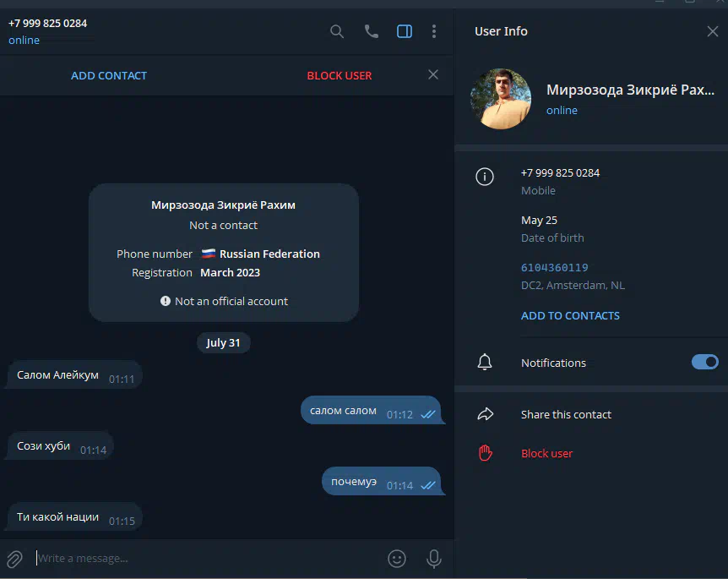728x579 pixels.
Task: Click ADD CONTACT in the top bar
Action: tap(109, 76)
